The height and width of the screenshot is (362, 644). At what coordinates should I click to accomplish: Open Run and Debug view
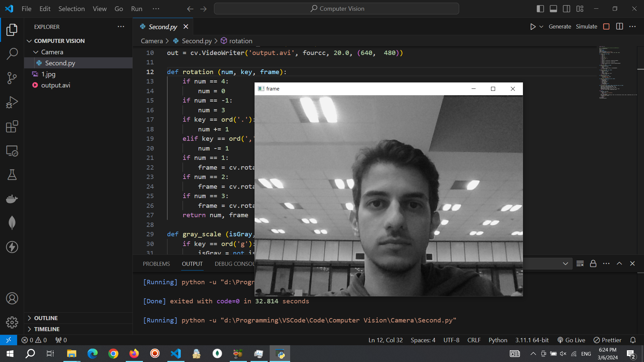pyautogui.click(x=12, y=102)
